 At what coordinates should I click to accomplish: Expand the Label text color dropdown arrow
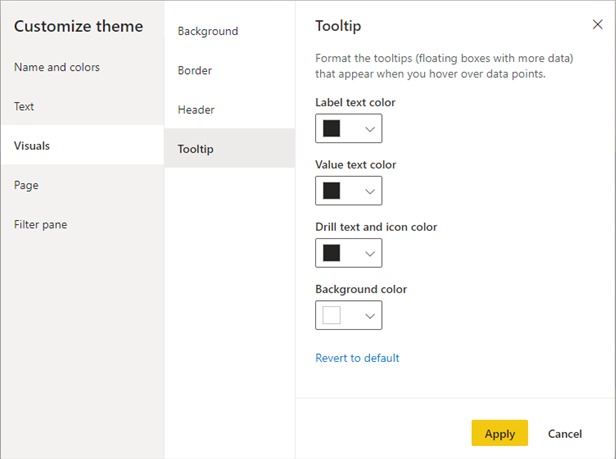coord(370,129)
